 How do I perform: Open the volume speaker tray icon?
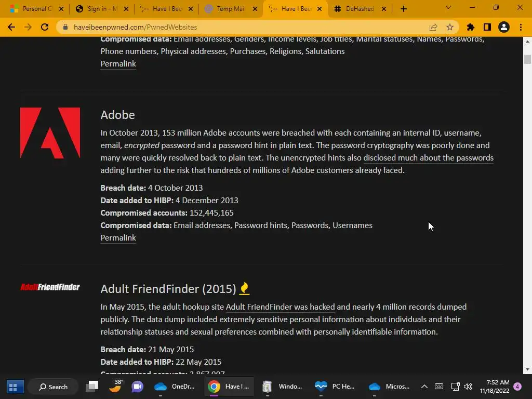point(468,387)
